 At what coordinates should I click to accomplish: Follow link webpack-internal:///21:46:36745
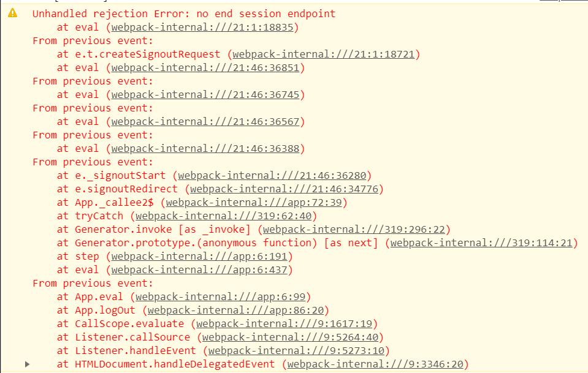(205, 95)
